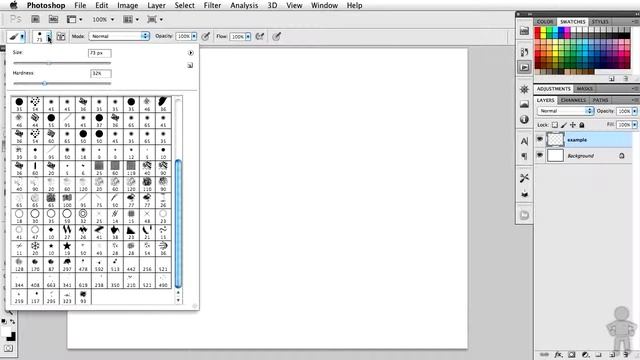This screenshot has height=360, width=640.
Task: Open the Analysis menu
Action: [x=244, y=5]
